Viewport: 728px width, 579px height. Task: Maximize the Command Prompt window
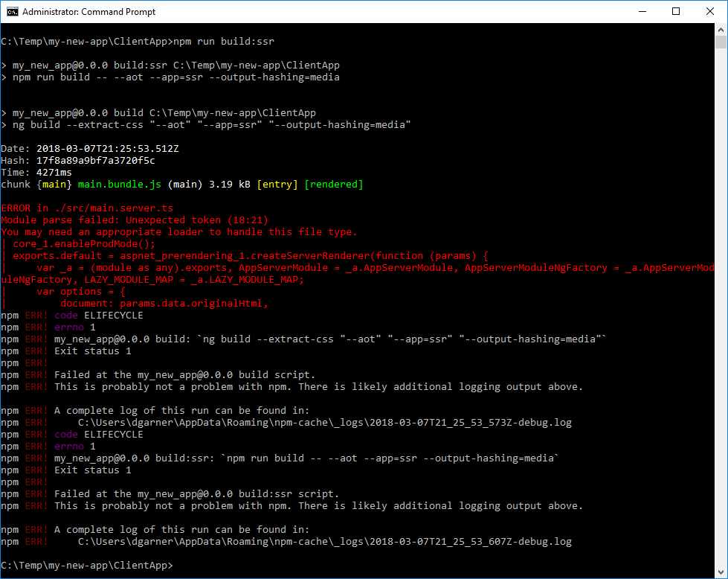(676, 12)
